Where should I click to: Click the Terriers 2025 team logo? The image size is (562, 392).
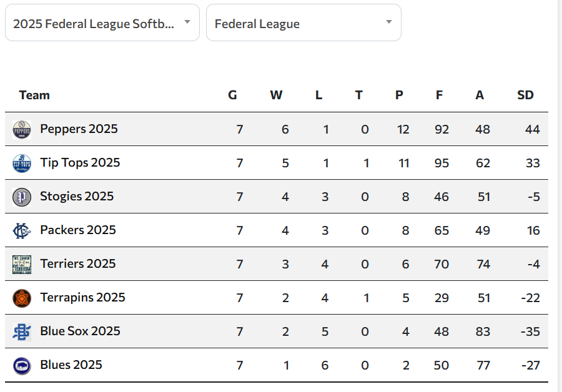(22, 263)
